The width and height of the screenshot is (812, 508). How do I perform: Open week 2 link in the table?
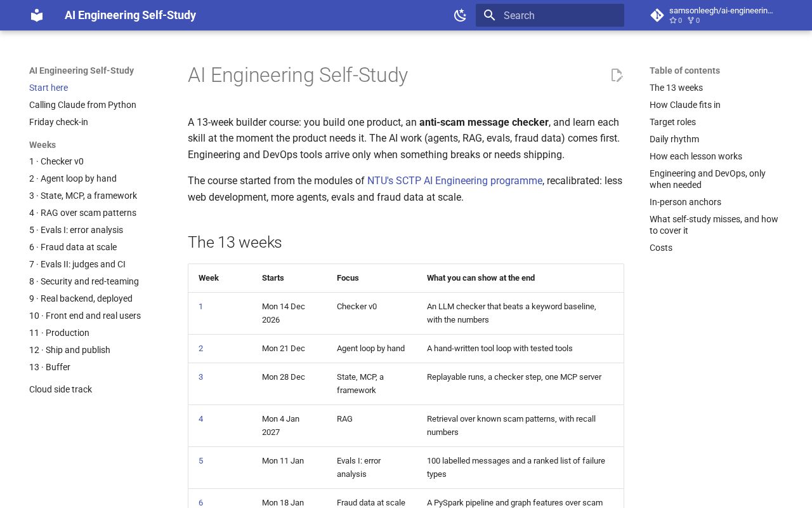[200, 349]
